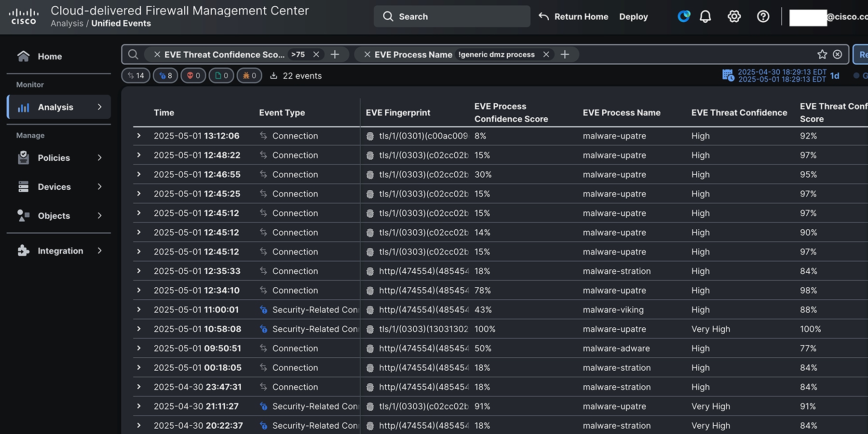Viewport: 868px width, 434px height.
Task: Download the 22 events
Action: coord(273,76)
